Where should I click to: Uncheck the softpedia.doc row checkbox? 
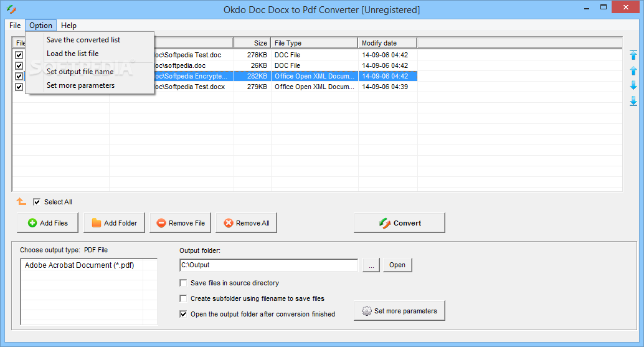[x=19, y=65]
